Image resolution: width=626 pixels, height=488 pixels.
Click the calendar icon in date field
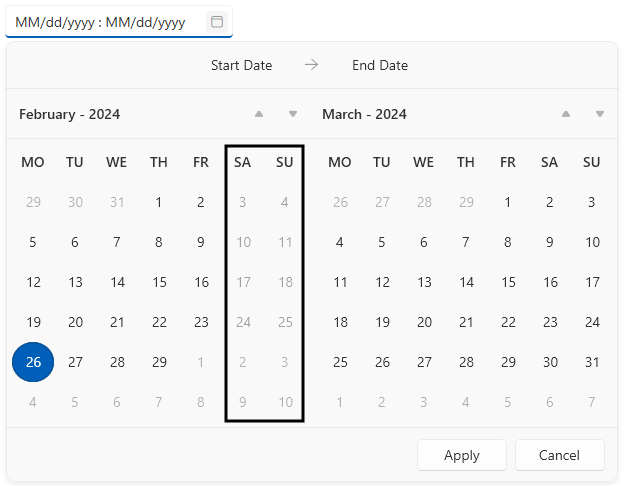click(x=217, y=22)
